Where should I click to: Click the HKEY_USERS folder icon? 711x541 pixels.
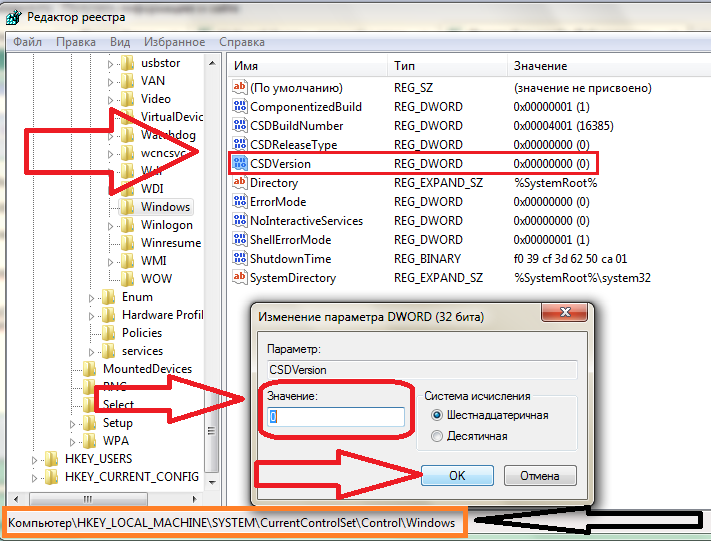[51, 459]
